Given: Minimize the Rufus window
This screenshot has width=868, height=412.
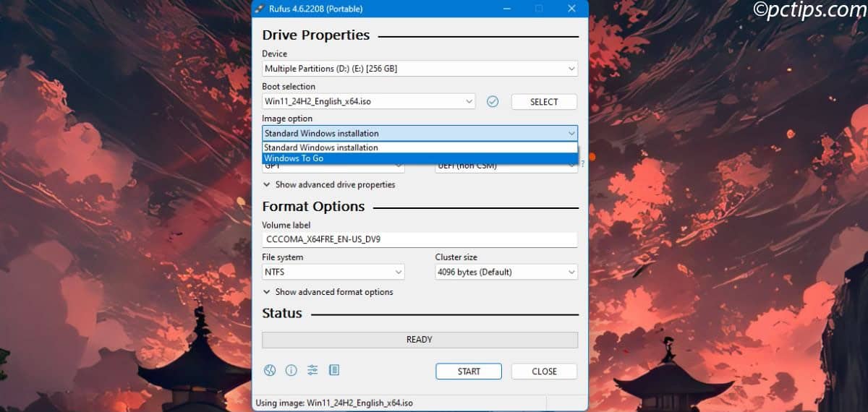Looking at the screenshot, I should pos(506,9).
